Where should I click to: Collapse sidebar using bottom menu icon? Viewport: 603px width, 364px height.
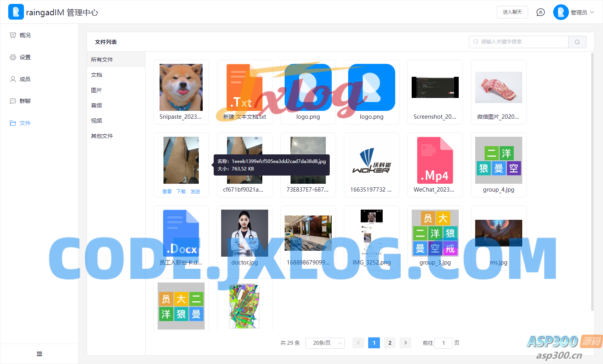pyautogui.click(x=39, y=354)
